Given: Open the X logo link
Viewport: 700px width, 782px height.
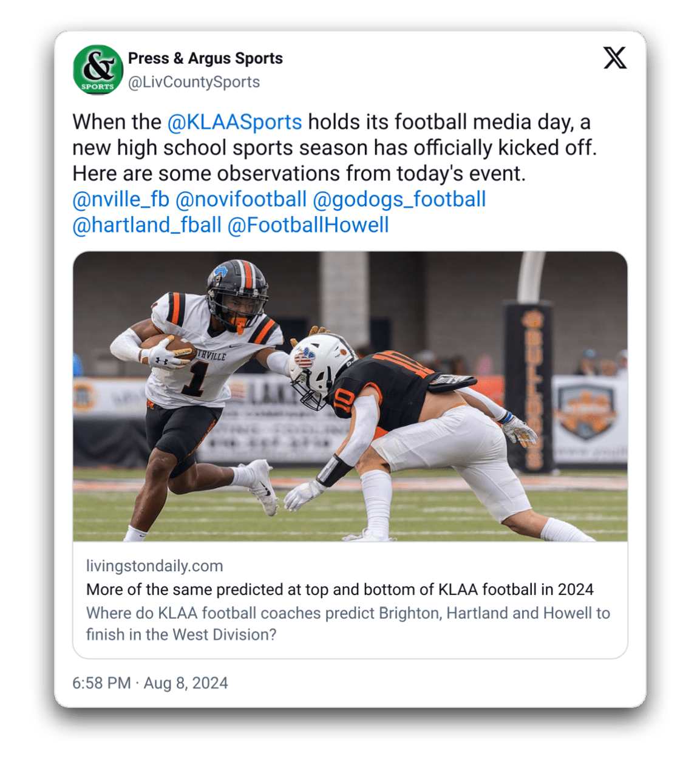Looking at the screenshot, I should coord(614,58).
